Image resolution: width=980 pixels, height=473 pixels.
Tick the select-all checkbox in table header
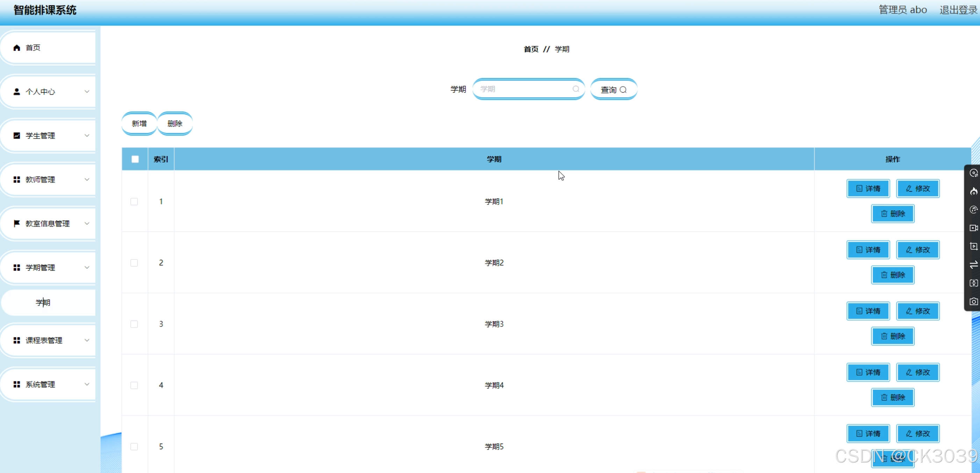click(x=135, y=159)
